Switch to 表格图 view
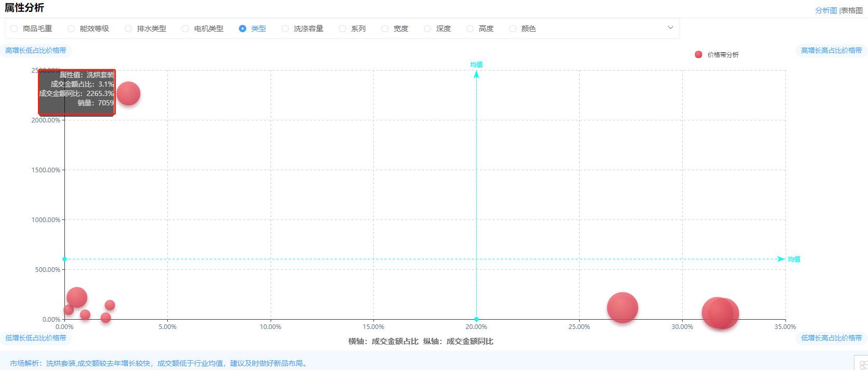 [x=852, y=10]
